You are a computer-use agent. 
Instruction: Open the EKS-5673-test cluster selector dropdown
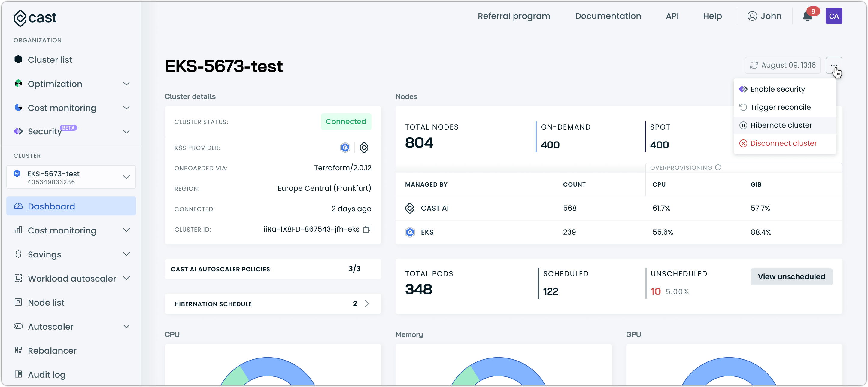coord(71,177)
